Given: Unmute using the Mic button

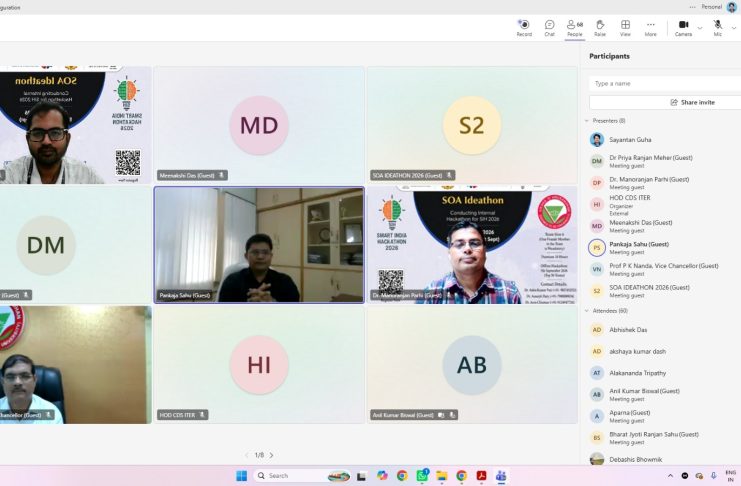Looking at the screenshot, I should click(x=717, y=28).
